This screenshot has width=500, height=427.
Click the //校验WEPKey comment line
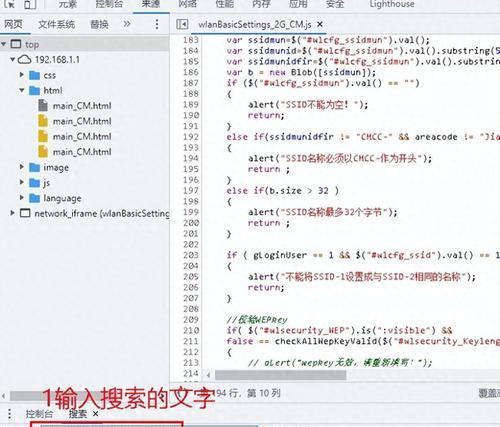click(x=257, y=320)
